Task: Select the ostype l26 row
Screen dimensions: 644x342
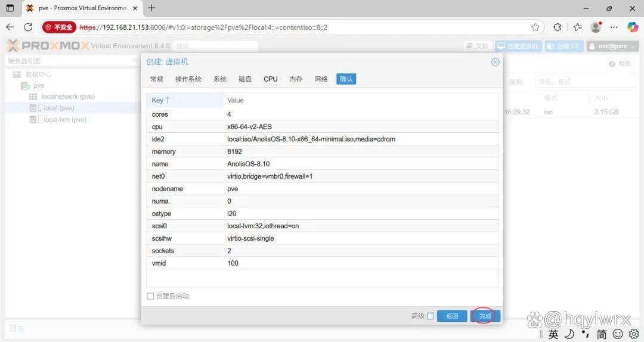Action: coord(323,213)
